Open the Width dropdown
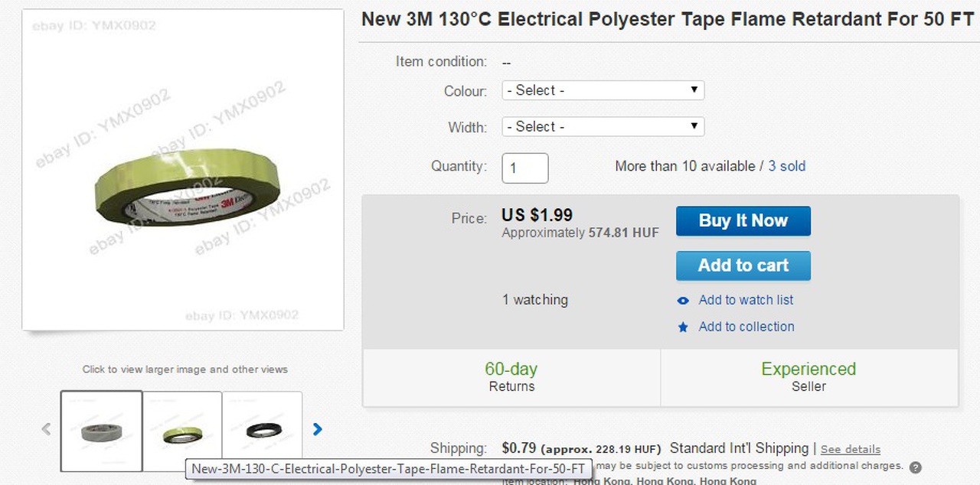The image size is (980, 485). (603, 127)
